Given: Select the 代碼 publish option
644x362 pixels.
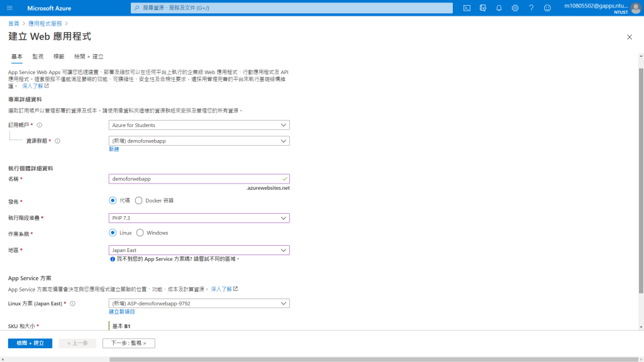Looking at the screenshot, I should pyautogui.click(x=113, y=200).
